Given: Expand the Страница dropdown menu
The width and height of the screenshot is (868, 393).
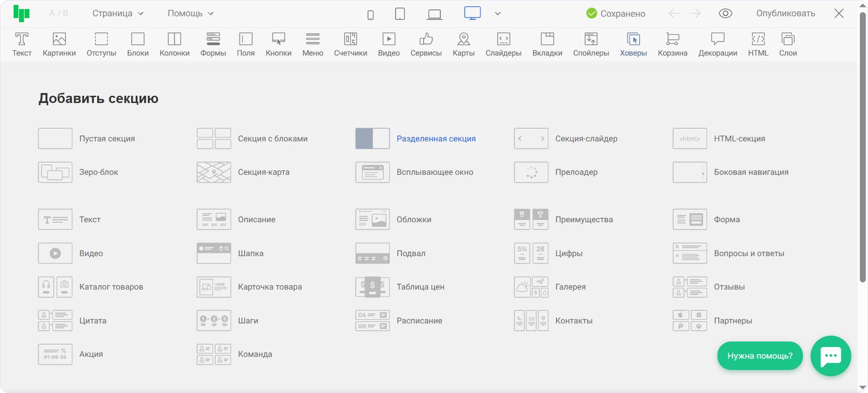Looking at the screenshot, I should (118, 14).
